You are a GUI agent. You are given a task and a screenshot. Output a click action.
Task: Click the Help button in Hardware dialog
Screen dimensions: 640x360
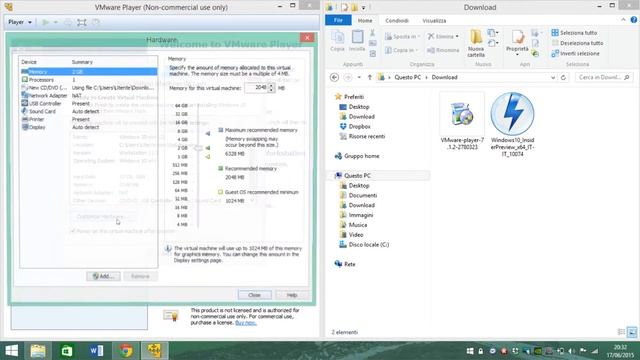tap(292, 295)
